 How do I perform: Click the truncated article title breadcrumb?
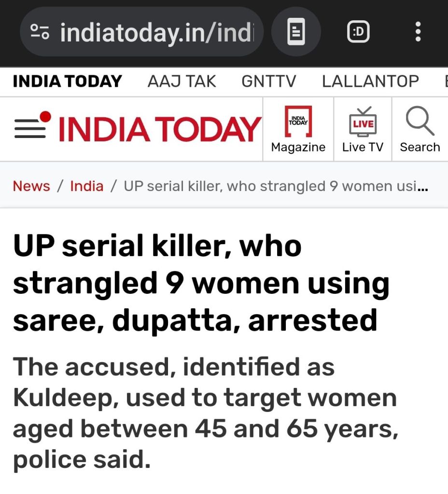pos(276,186)
